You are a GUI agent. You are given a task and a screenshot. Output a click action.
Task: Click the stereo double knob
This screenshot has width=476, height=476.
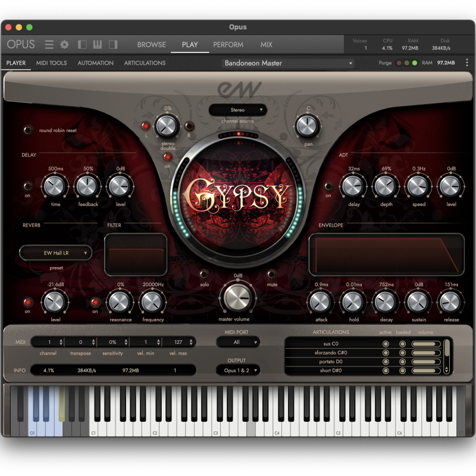coord(167,126)
